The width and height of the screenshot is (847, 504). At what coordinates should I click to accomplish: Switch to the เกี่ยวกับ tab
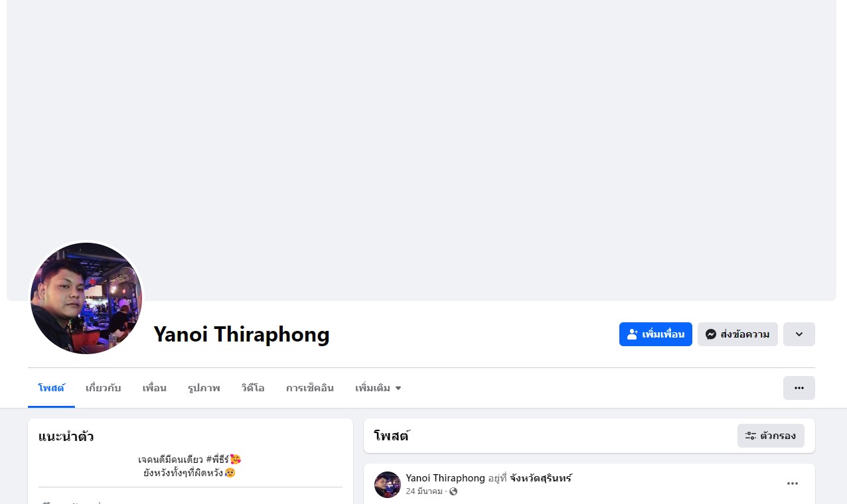[x=104, y=388]
